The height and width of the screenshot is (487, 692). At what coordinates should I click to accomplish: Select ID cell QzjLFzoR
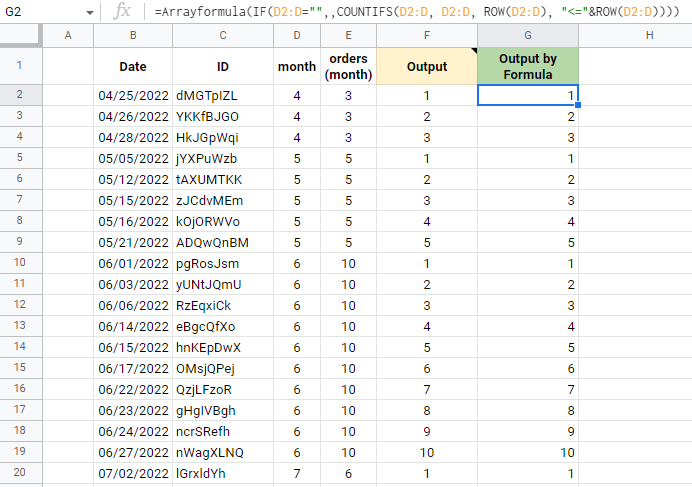(223, 389)
